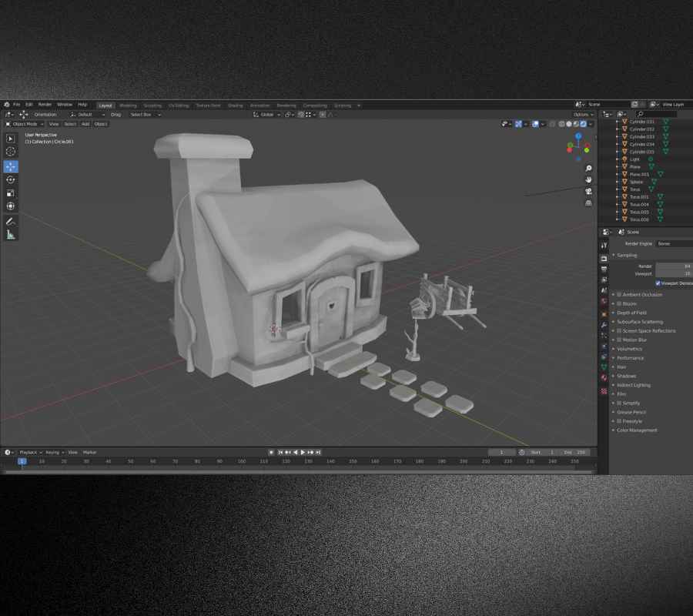This screenshot has height=616, width=693.
Task: Open the World properties tab
Action: pyautogui.click(x=604, y=302)
